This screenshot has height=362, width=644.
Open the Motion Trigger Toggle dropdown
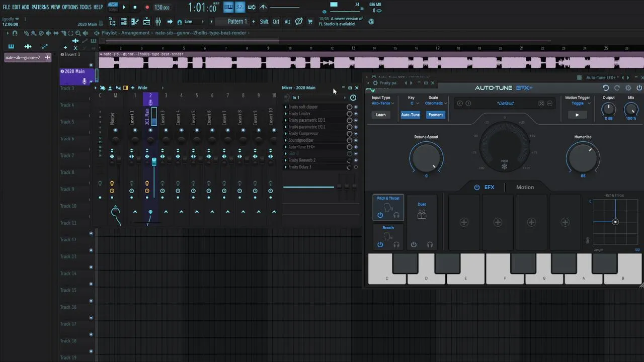pyautogui.click(x=581, y=103)
